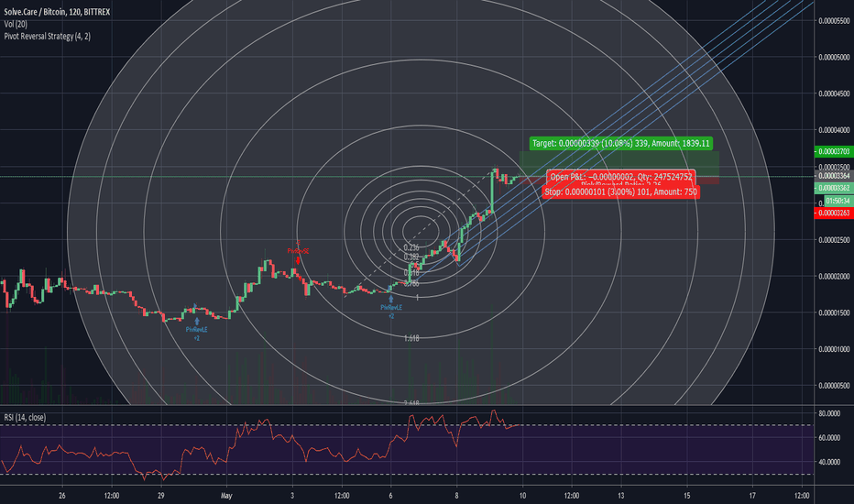Click the 0.00003703 green price tag
854x504 pixels.
[833, 151]
